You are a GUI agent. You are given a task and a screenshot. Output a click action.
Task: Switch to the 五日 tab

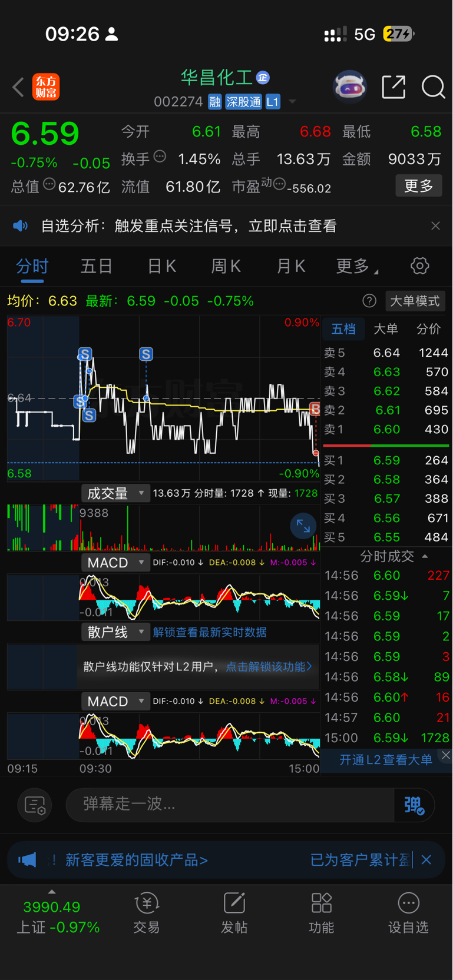pos(97,266)
